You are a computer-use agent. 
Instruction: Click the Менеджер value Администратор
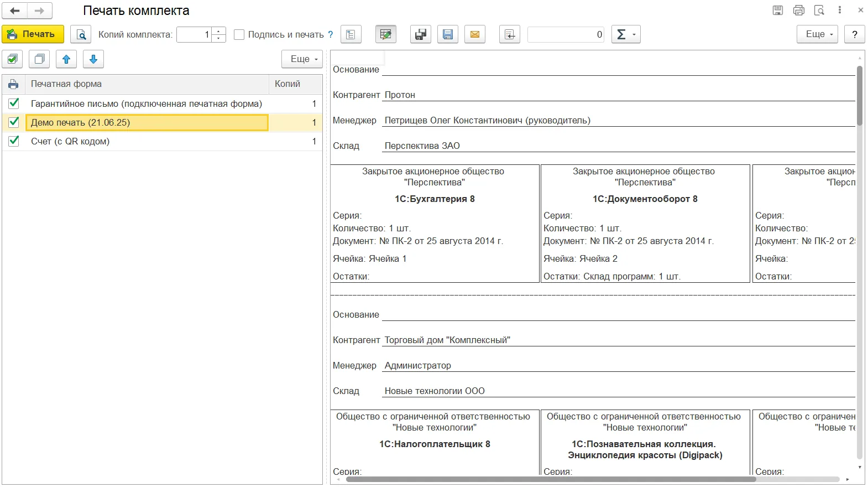tap(418, 365)
